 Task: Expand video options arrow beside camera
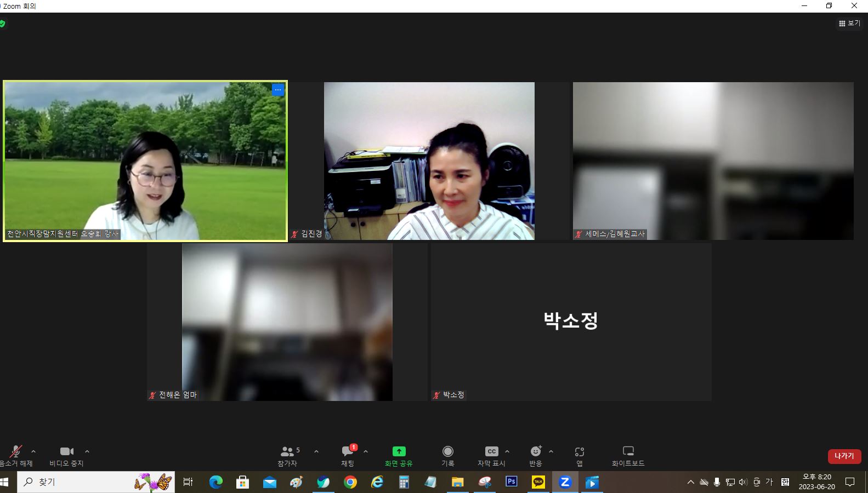click(87, 451)
